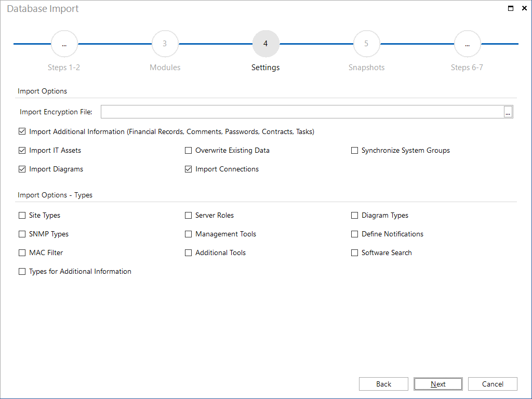This screenshot has width=532, height=399.
Task: Check the Software Search option
Action: pos(354,252)
